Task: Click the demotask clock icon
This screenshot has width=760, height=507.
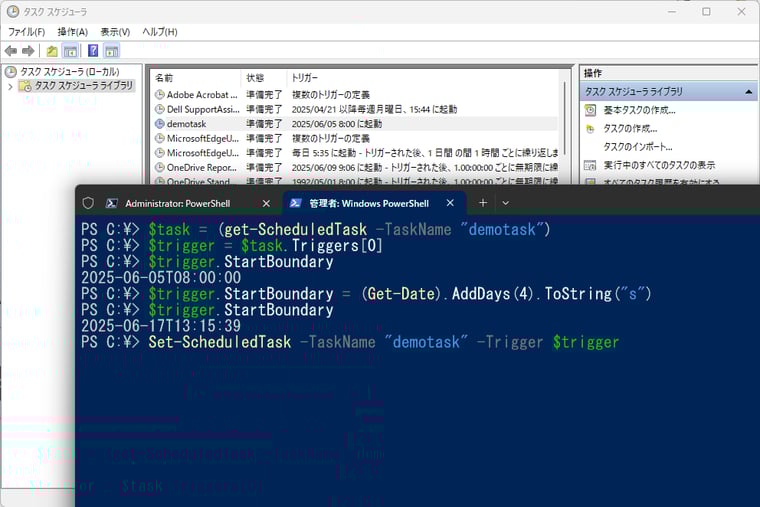Action: 159,124
